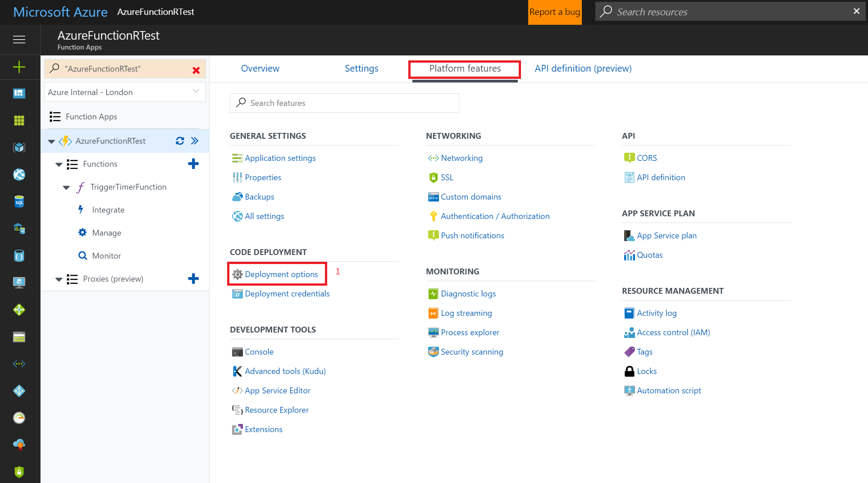The width and height of the screenshot is (868, 483).
Task: Click the Locks padlock icon
Action: 629,371
